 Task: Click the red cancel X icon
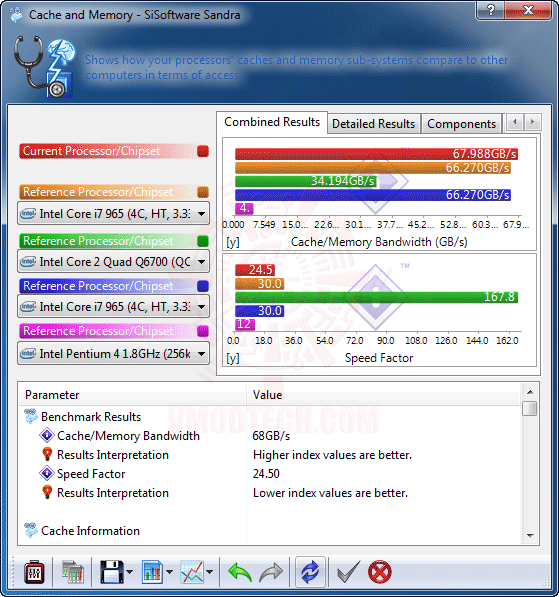coord(380,571)
